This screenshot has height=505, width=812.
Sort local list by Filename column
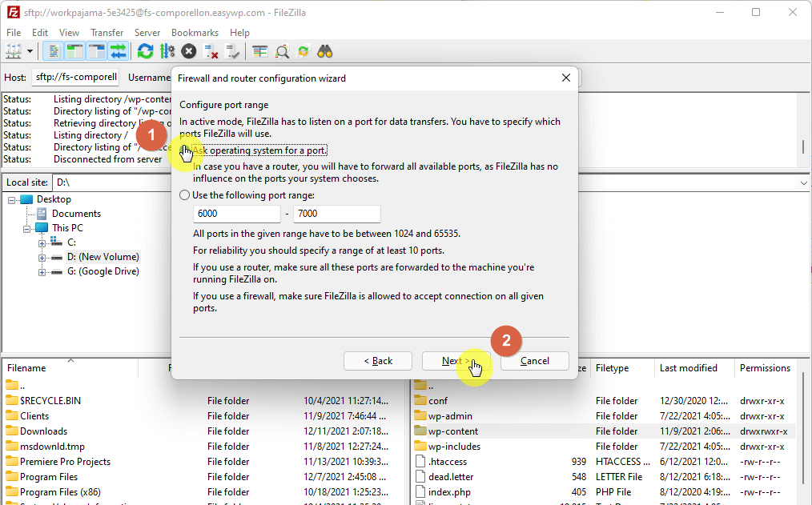point(71,368)
